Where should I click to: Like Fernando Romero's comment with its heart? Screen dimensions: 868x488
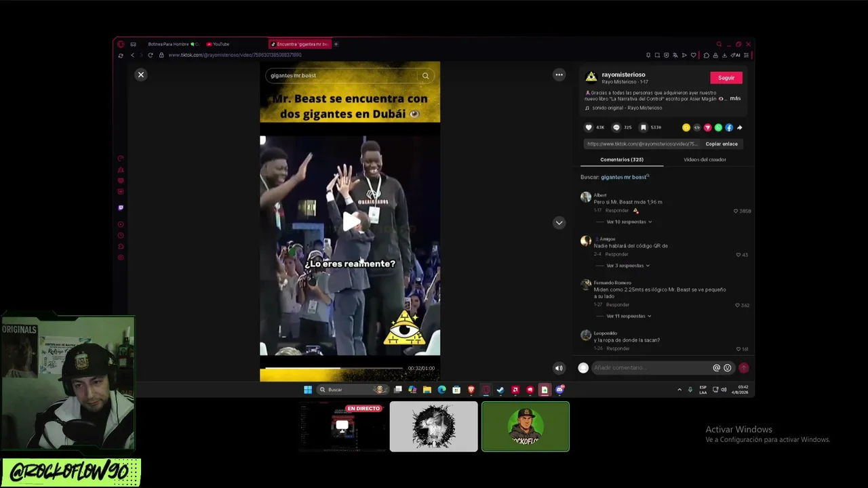[738, 305]
